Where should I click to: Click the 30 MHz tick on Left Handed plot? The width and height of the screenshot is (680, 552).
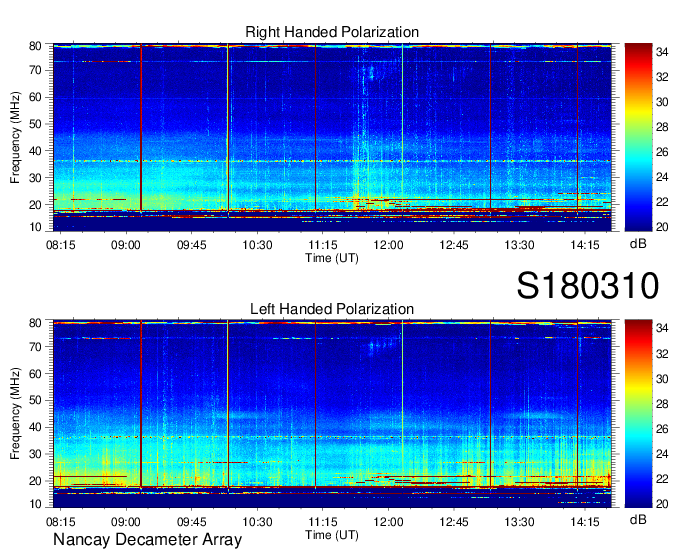click(x=35, y=454)
